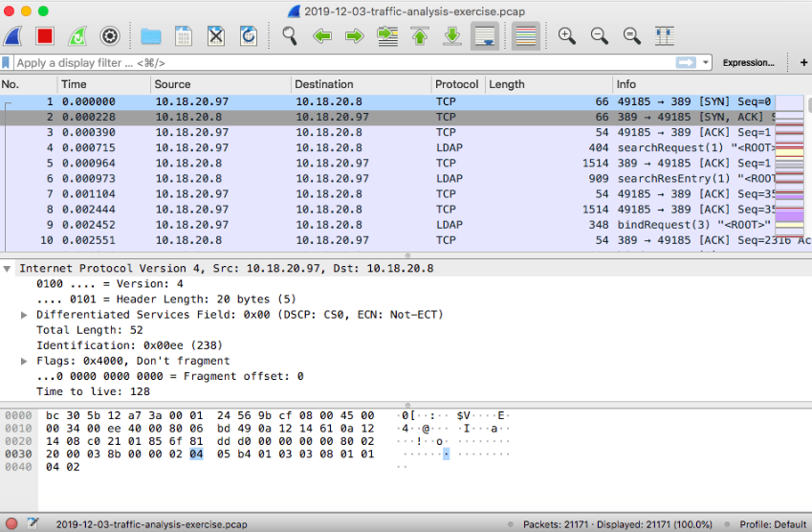Go to specified packet icon
The width and height of the screenshot is (812, 532).
[387, 36]
